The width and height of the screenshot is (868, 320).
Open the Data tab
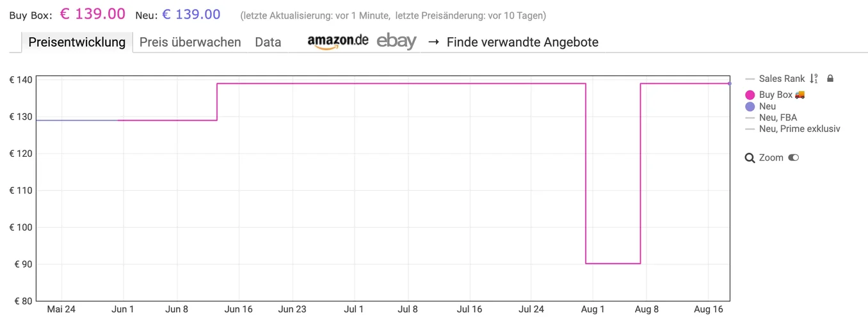(x=268, y=42)
